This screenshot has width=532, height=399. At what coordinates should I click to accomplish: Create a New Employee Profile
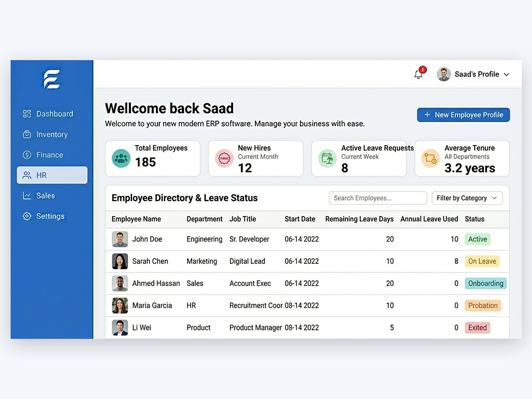pyautogui.click(x=463, y=115)
